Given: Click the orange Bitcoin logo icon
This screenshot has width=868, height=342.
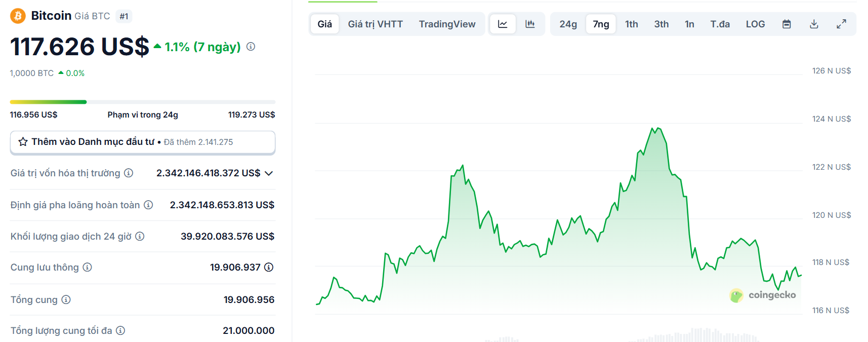Looking at the screenshot, I should pos(18,16).
